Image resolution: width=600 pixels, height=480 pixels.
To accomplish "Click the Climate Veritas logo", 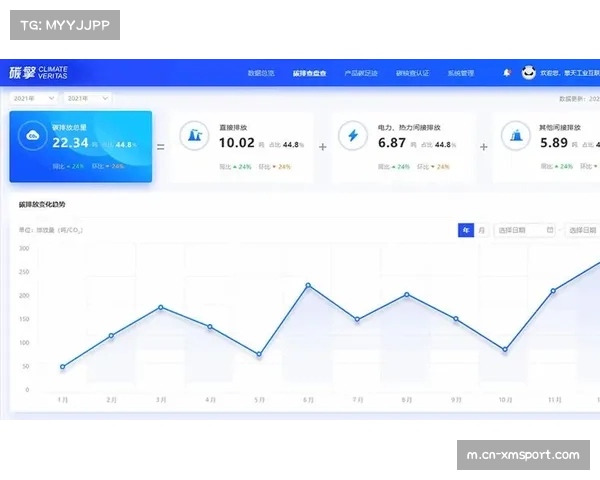I will pyautogui.click(x=38, y=73).
